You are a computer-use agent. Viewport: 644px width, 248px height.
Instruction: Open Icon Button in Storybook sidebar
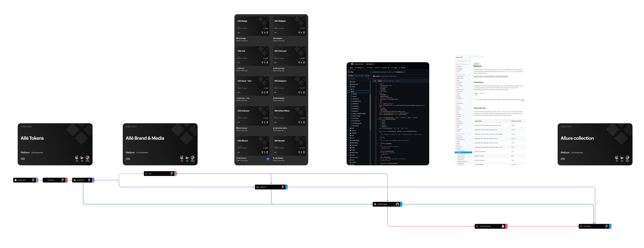pyautogui.click(x=460, y=160)
